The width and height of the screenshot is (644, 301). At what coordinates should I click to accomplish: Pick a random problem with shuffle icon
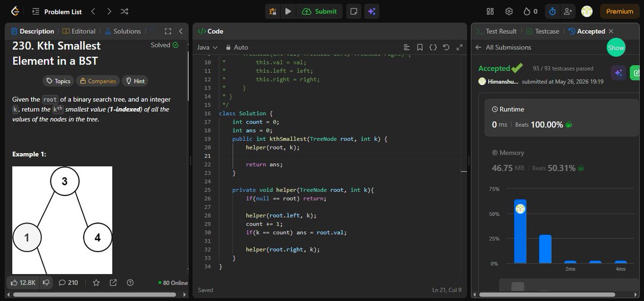pos(125,11)
